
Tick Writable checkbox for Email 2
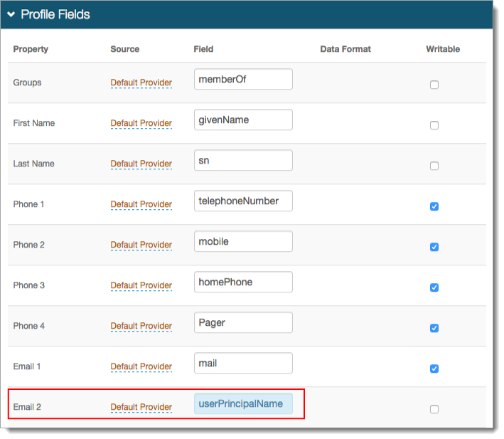(x=434, y=409)
